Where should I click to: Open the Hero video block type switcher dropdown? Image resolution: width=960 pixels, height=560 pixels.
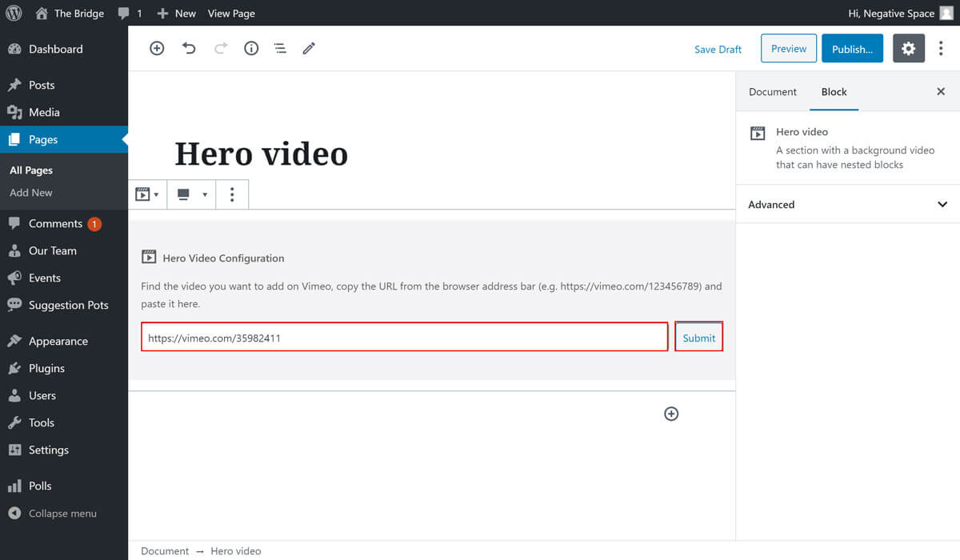point(147,194)
